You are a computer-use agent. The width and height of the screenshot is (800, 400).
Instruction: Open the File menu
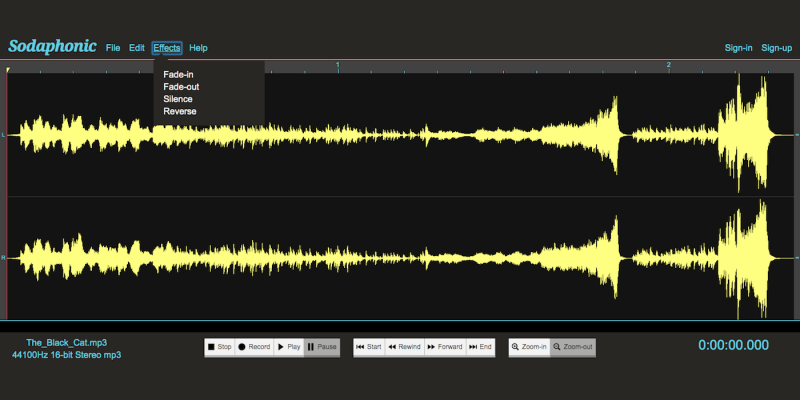coord(113,48)
